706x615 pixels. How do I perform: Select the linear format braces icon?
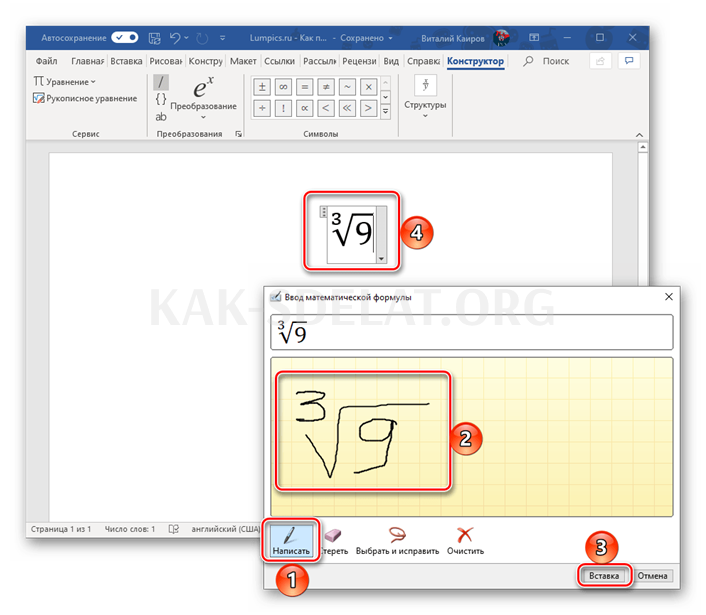coord(161,99)
